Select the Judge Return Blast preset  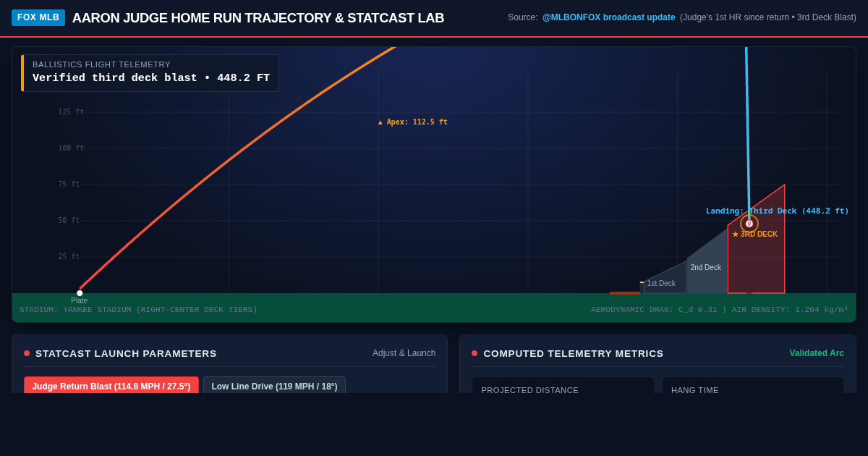[111, 386]
